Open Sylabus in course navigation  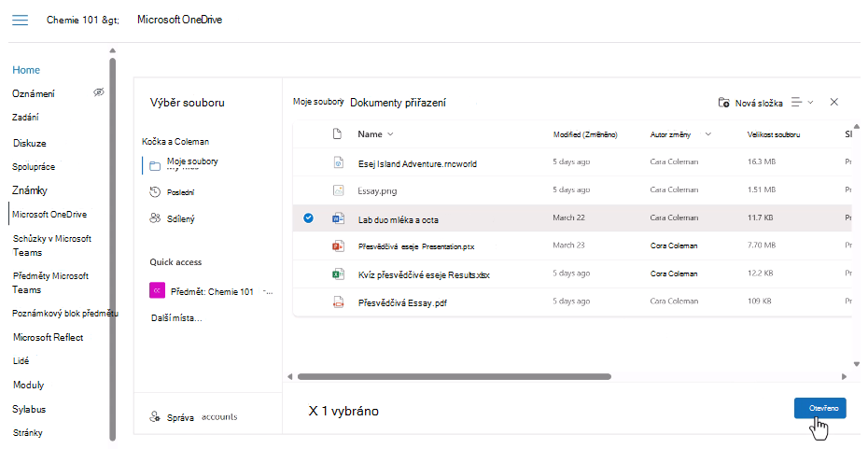click(x=29, y=409)
